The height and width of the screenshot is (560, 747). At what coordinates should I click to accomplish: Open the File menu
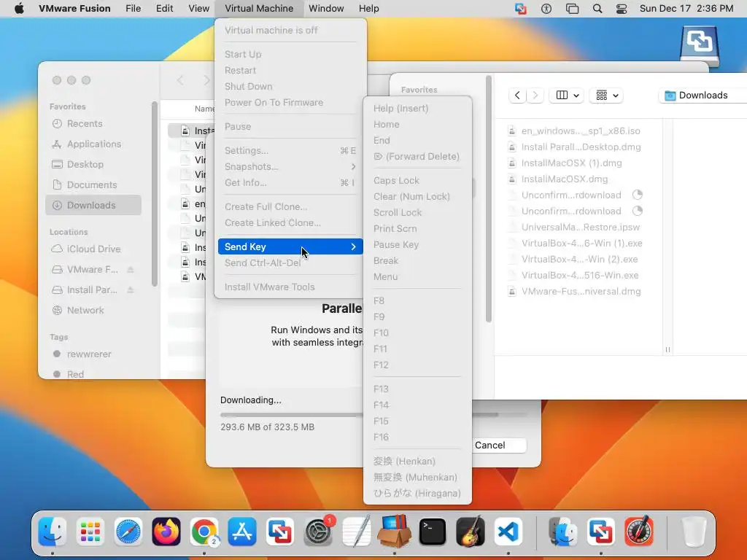(133, 9)
